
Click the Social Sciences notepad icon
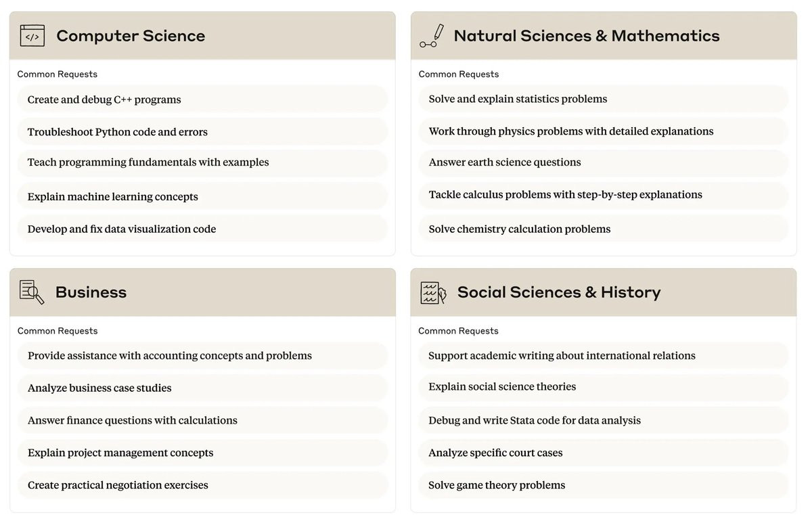point(433,292)
